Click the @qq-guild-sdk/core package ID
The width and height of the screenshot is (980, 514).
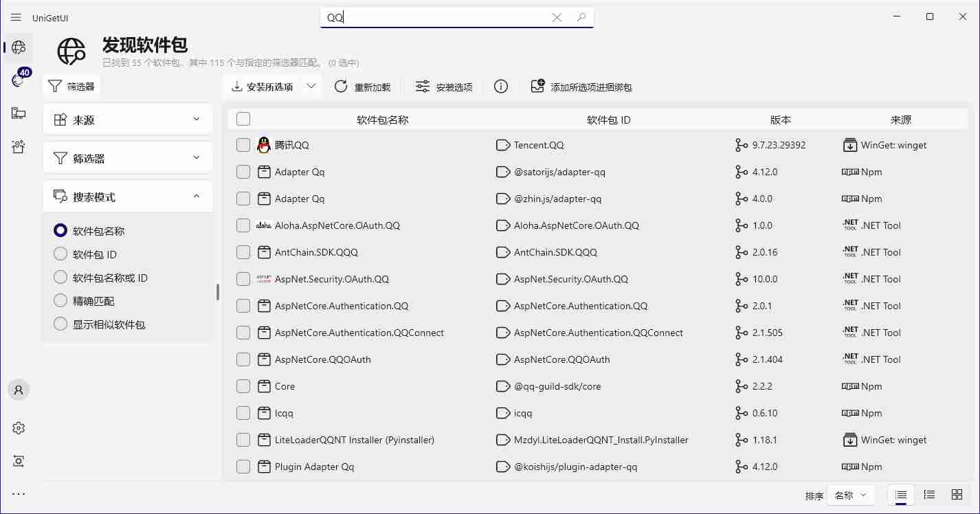click(x=557, y=386)
